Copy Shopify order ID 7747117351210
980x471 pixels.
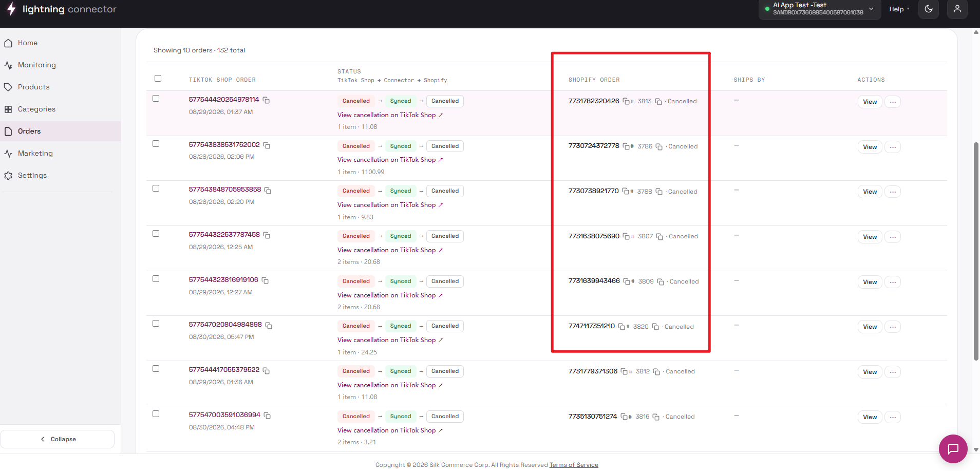point(621,327)
